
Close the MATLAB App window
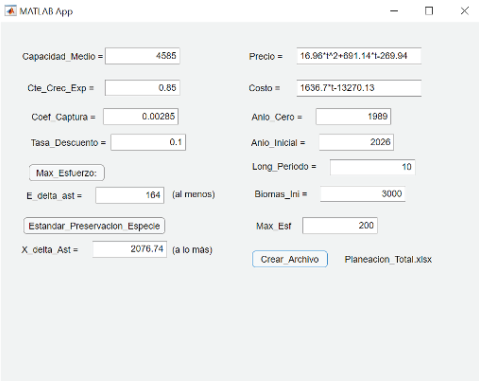click(465, 11)
